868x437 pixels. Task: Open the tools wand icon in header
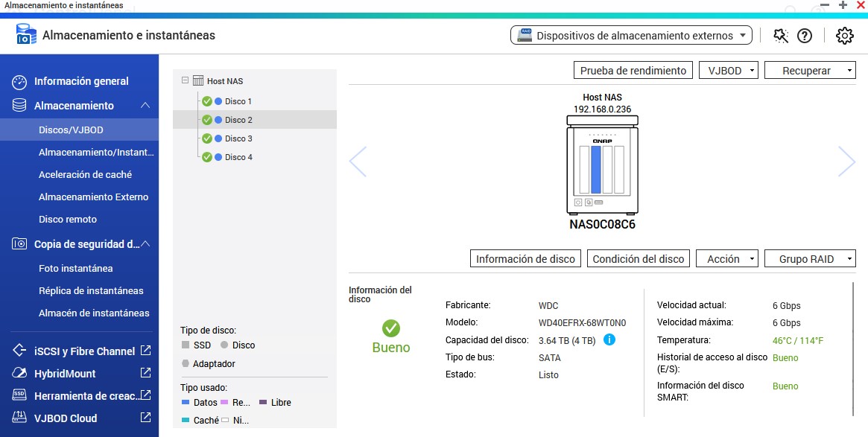tap(780, 36)
